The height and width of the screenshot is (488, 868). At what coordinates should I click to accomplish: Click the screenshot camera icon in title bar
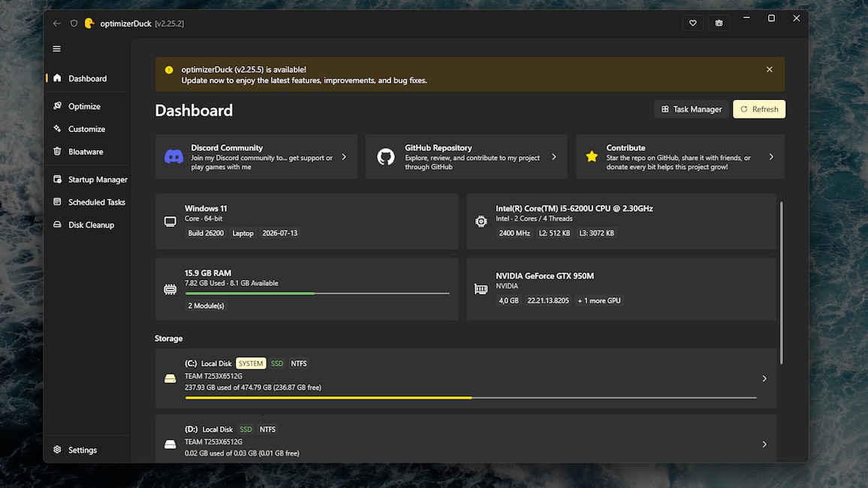(719, 23)
